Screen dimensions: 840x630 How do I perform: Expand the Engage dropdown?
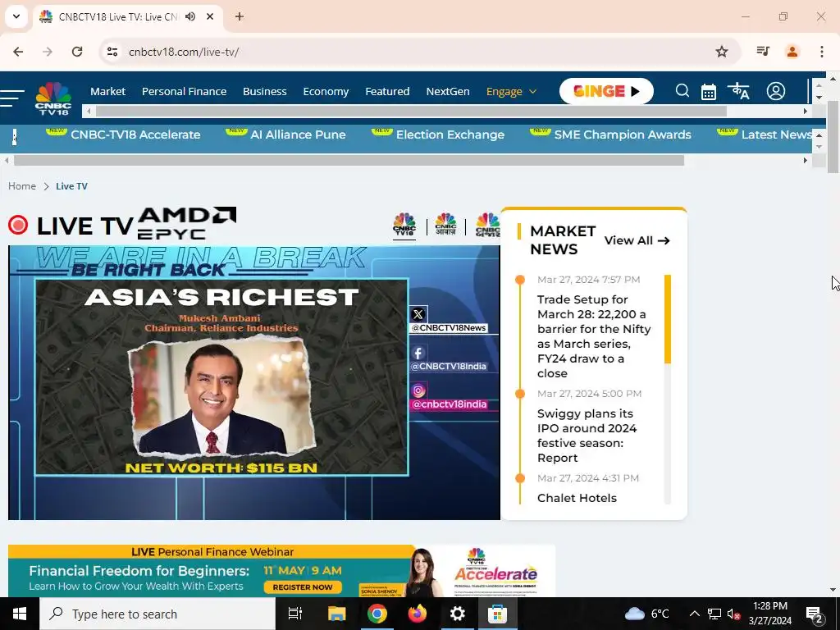coord(511,92)
